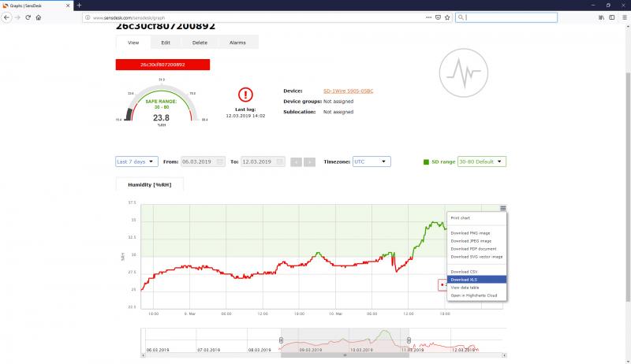Grab the left navigator range handle
This screenshot has width=631, height=364.
[281, 339]
